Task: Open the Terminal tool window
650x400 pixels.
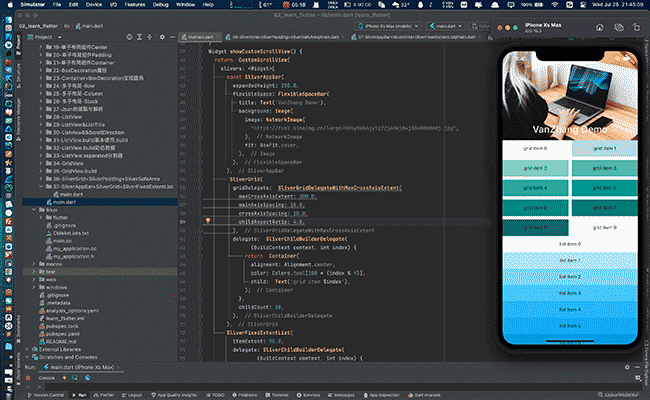Action: [277, 395]
